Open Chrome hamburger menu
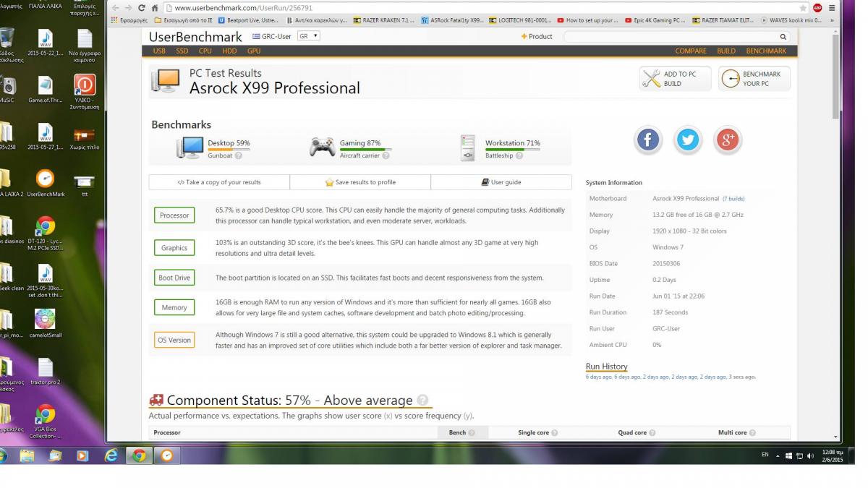Viewport: 868px width, 488px height. tap(831, 8)
